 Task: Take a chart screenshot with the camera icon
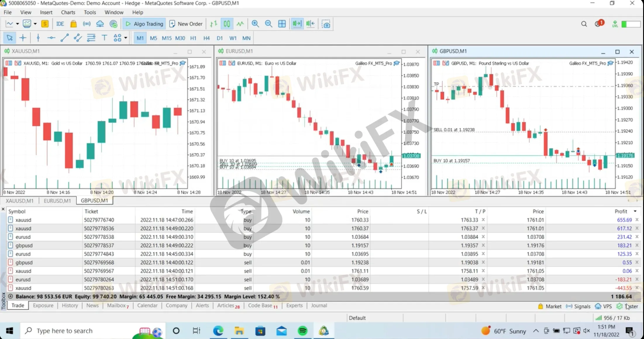coord(326,24)
